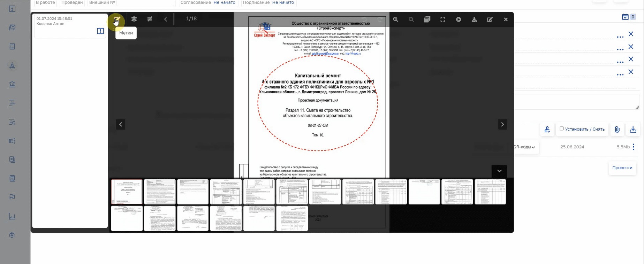Download the document via viewer toolbar icon

(474, 20)
